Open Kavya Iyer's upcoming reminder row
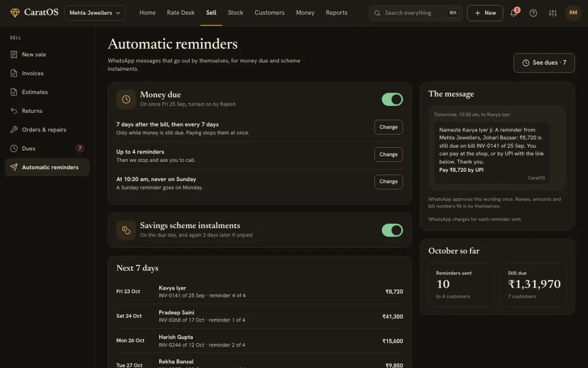Image resolution: width=588 pixels, height=368 pixels. pos(260,291)
